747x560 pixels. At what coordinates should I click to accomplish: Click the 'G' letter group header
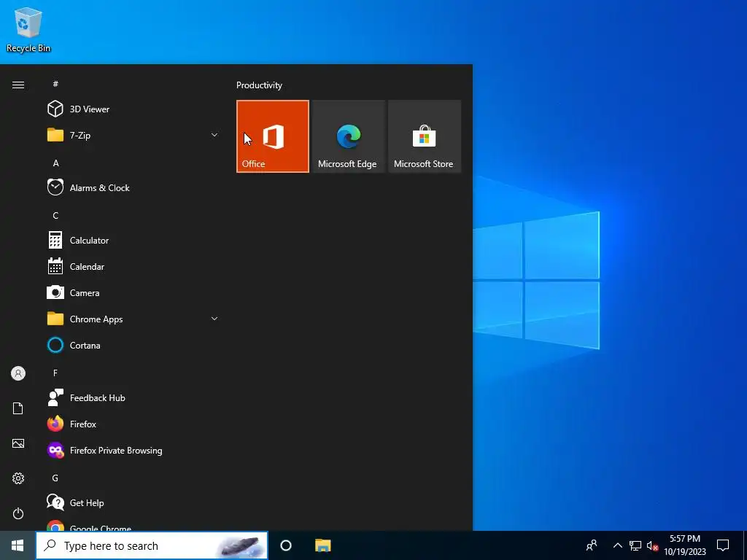coord(55,478)
